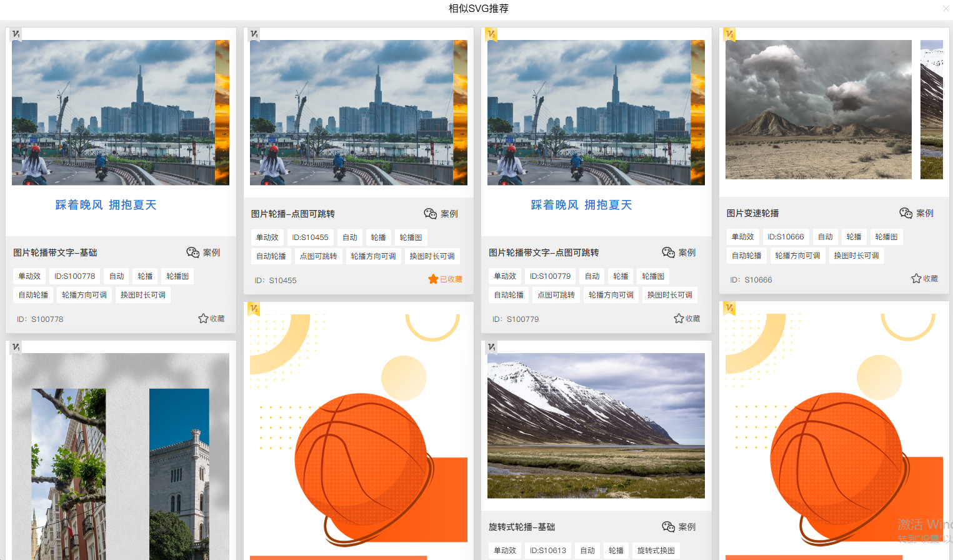This screenshot has height=560, width=953.
Task: Open the building photos template thumbnail
Action: click(x=121, y=456)
